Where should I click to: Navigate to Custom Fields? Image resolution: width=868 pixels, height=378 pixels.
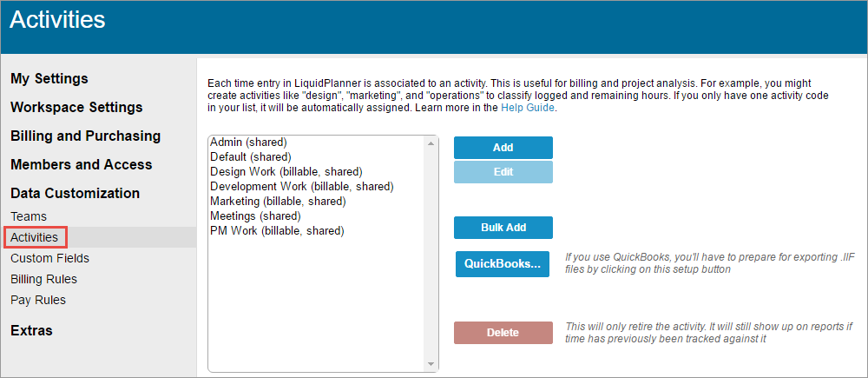pyautogui.click(x=49, y=258)
